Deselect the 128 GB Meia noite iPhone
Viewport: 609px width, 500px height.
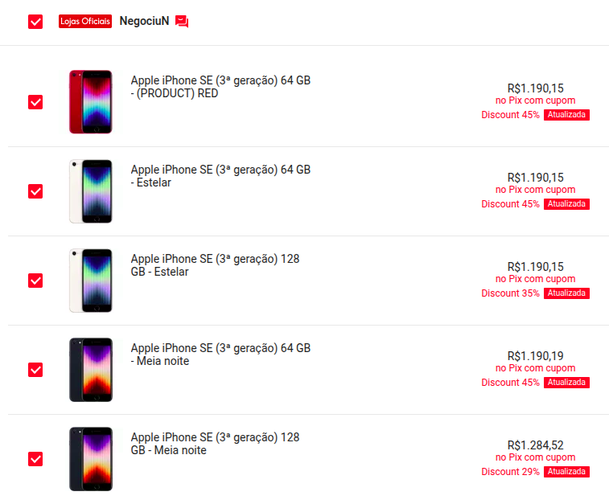click(35, 459)
